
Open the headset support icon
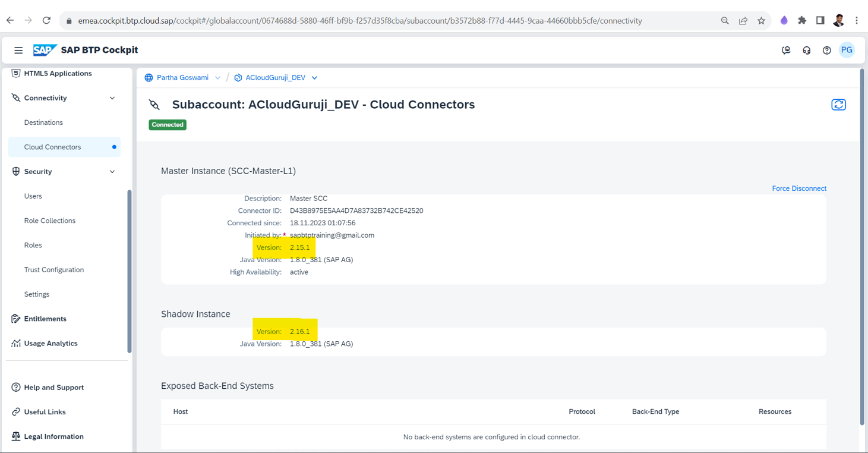click(x=806, y=51)
